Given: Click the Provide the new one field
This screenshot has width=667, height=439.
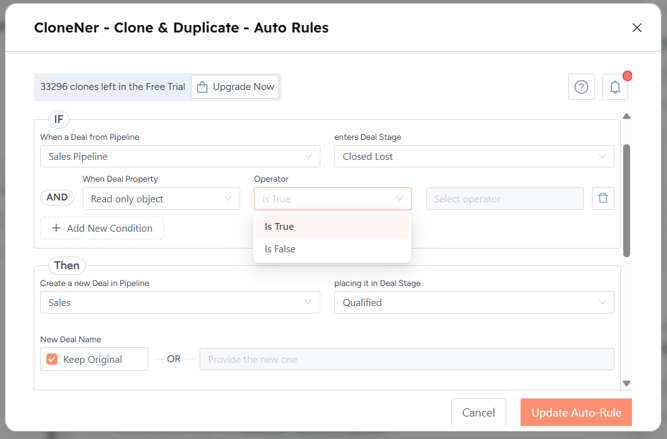Looking at the screenshot, I should click(407, 359).
